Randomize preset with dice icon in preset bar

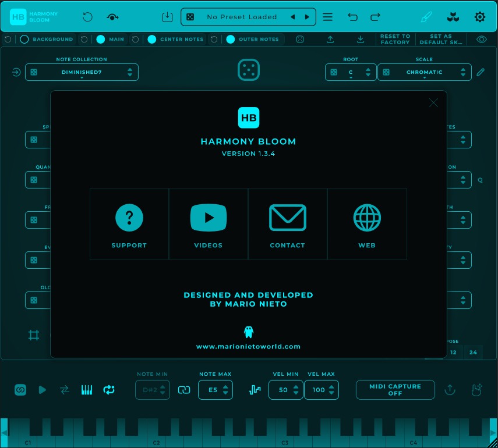pos(190,17)
